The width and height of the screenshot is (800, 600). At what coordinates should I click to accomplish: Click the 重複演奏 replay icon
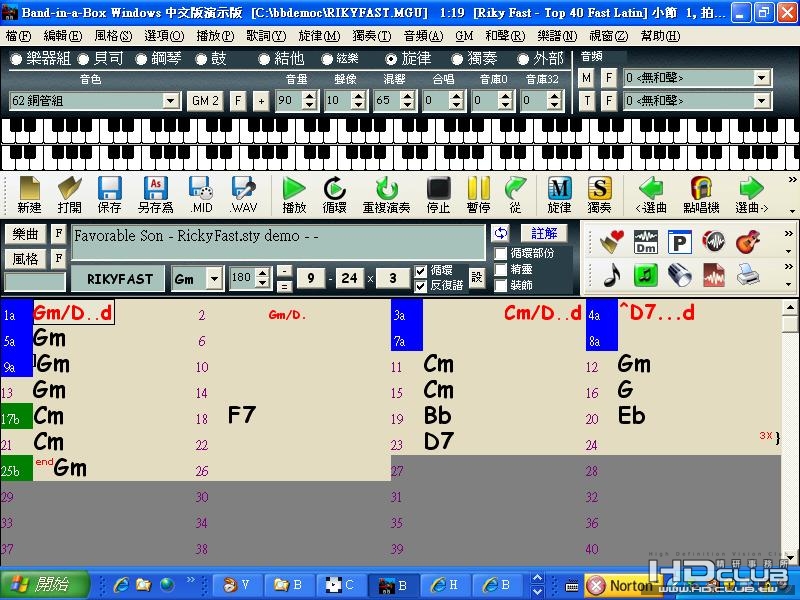tap(386, 194)
